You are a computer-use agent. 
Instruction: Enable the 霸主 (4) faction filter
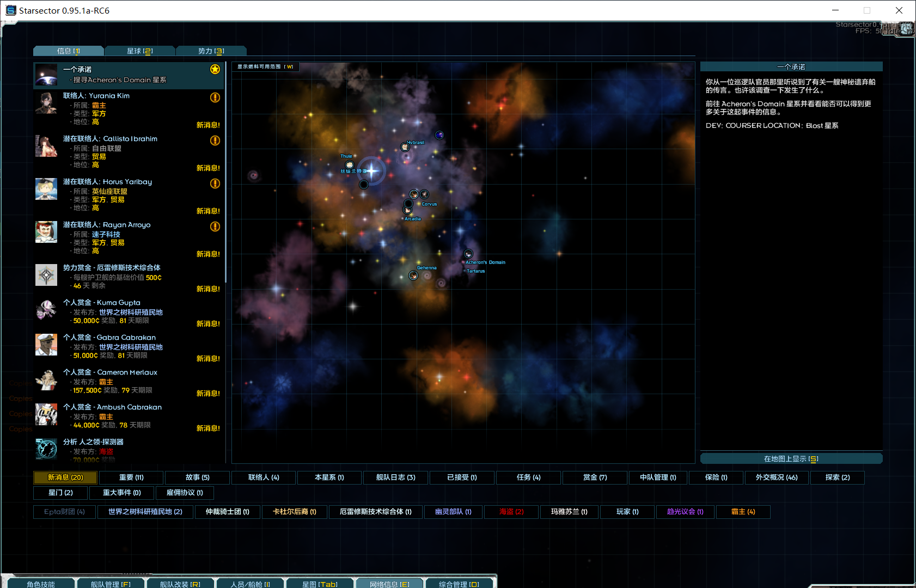(x=743, y=512)
